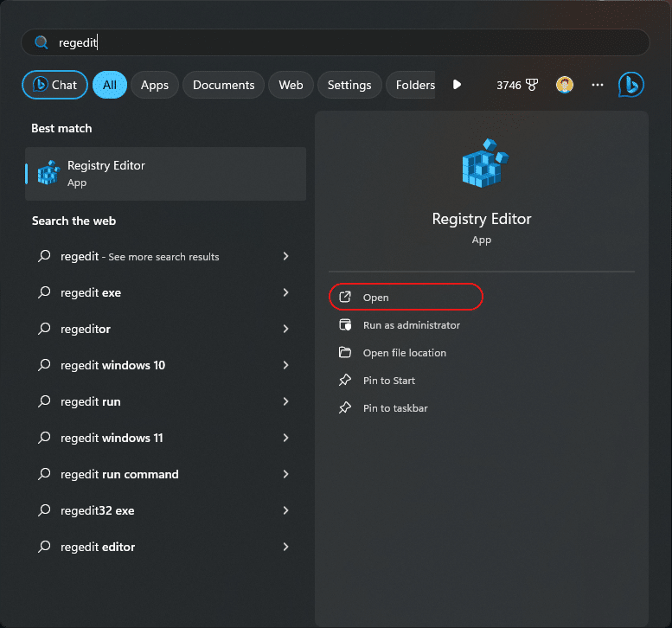Click the Open launch icon
Screen dimensions: 672x628
coord(345,297)
